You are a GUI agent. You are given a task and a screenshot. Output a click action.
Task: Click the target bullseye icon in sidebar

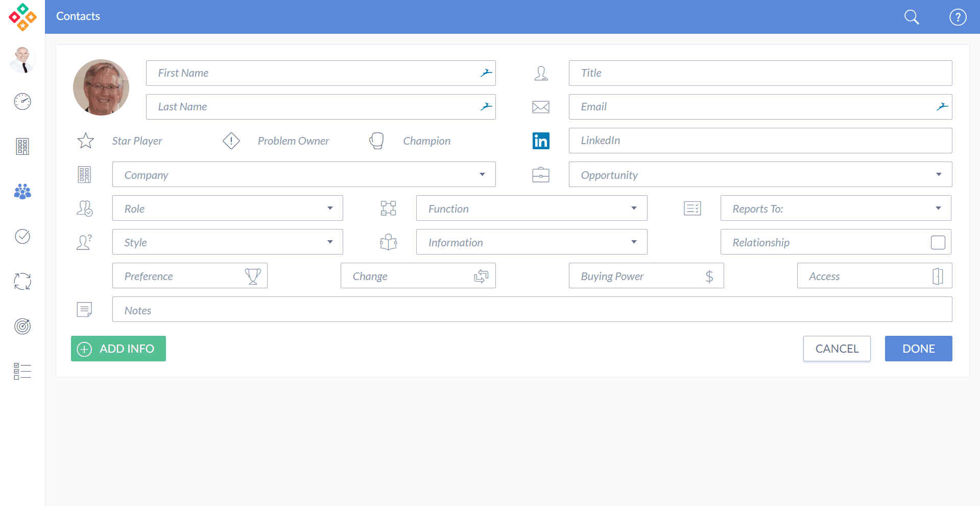coord(22,326)
